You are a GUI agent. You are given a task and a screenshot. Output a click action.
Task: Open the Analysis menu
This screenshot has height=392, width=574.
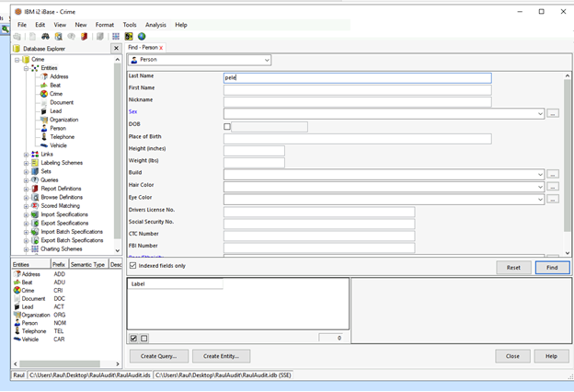click(155, 25)
